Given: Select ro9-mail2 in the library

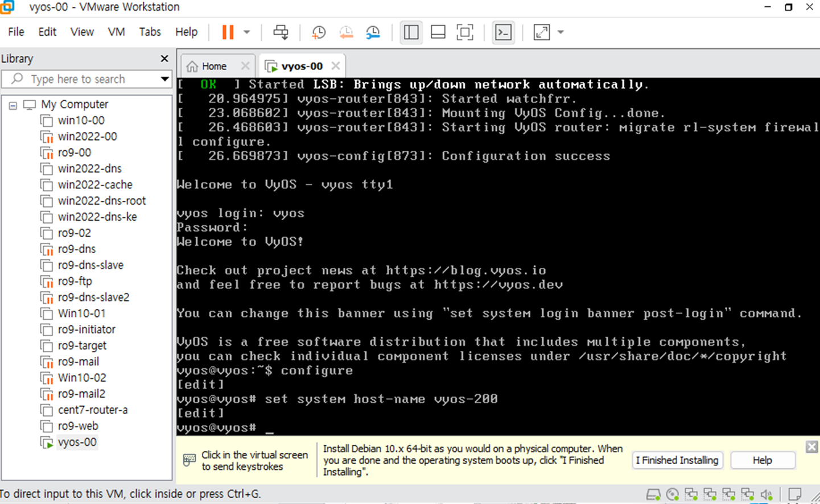Looking at the screenshot, I should click(x=81, y=394).
